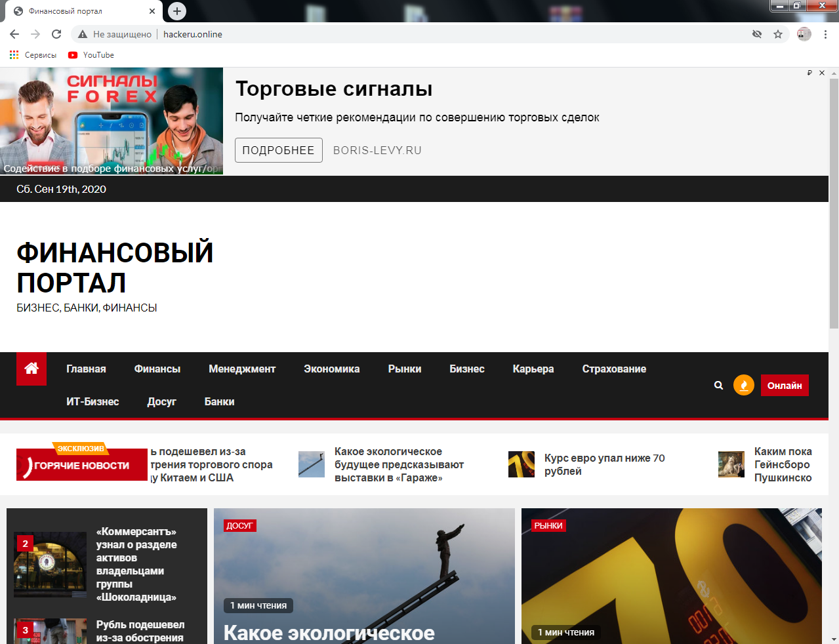Click the Торговые сигналы ad headline
This screenshot has height=644, width=839.
(334, 89)
